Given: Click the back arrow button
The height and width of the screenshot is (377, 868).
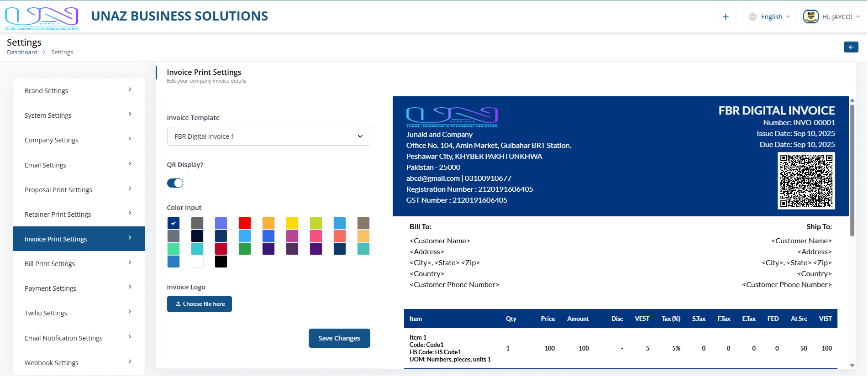Looking at the screenshot, I should pos(851,47).
